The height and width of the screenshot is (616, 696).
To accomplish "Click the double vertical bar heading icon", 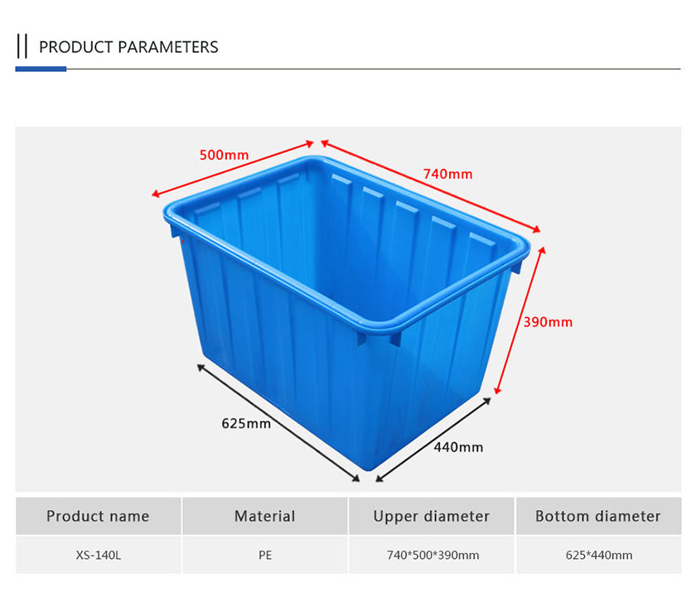I will click(22, 46).
